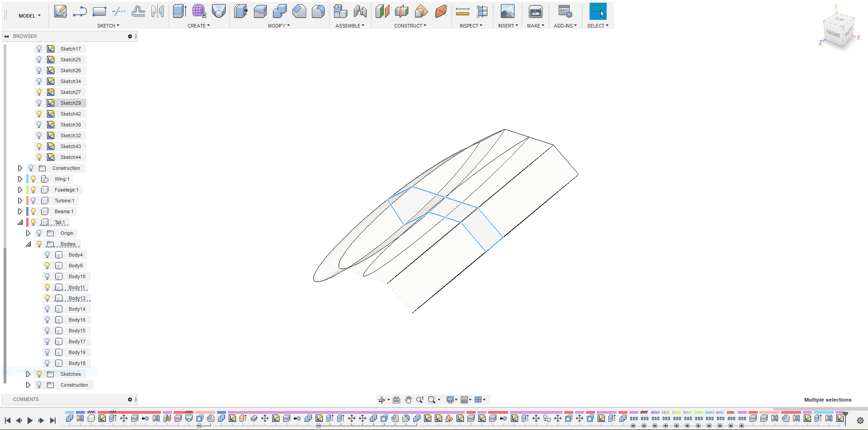
Task: Select the Measure tool
Action: pos(462,11)
